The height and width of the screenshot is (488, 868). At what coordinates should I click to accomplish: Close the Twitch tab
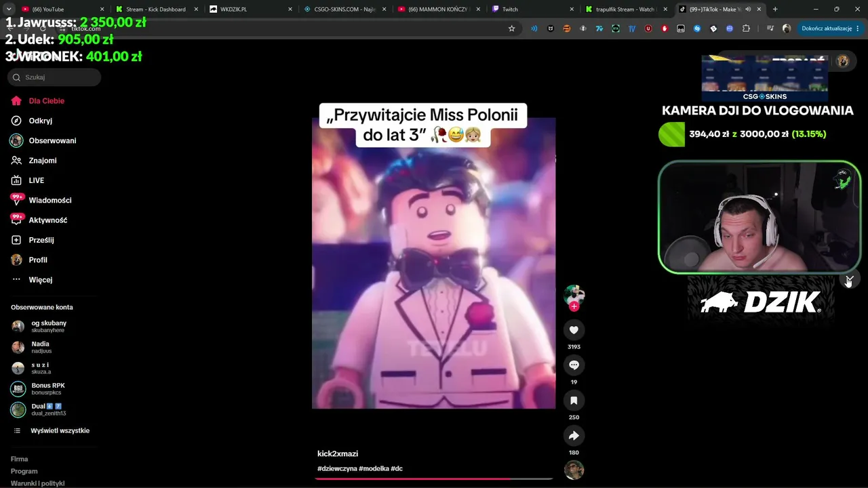coord(572,9)
